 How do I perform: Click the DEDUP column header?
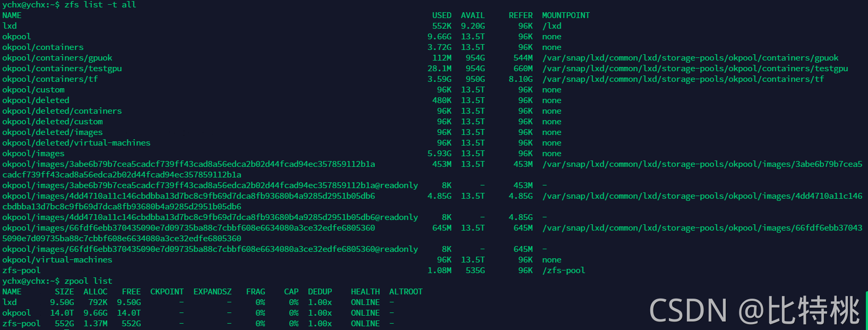[x=320, y=292]
